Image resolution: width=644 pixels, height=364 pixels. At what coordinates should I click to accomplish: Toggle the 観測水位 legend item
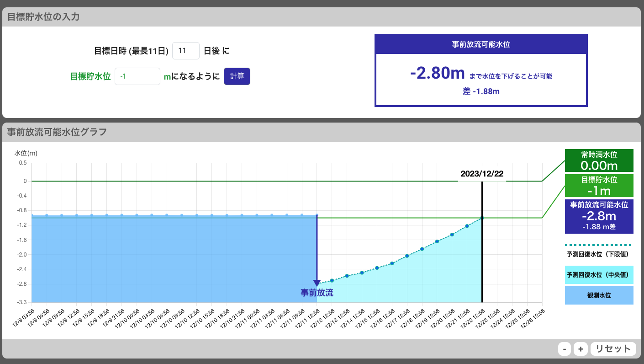coord(599,295)
